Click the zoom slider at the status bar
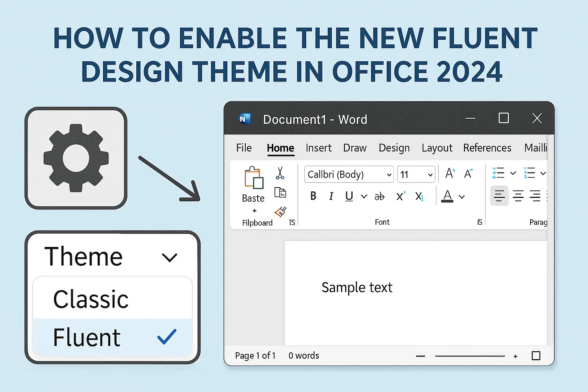The image size is (588, 392). [x=470, y=356]
